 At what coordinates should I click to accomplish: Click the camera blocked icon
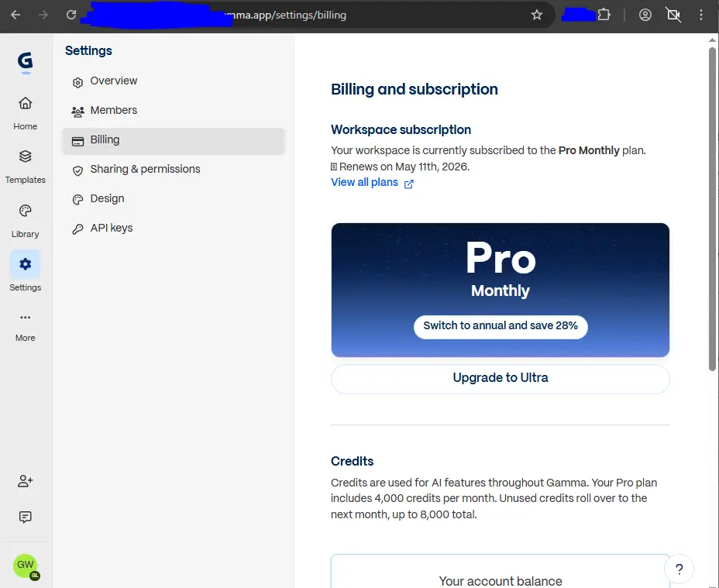pos(673,15)
